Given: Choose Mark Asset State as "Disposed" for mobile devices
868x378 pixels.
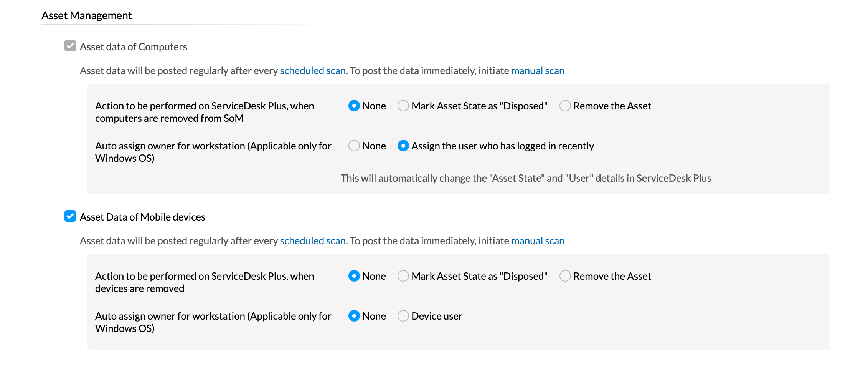Looking at the screenshot, I should [403, 276].
